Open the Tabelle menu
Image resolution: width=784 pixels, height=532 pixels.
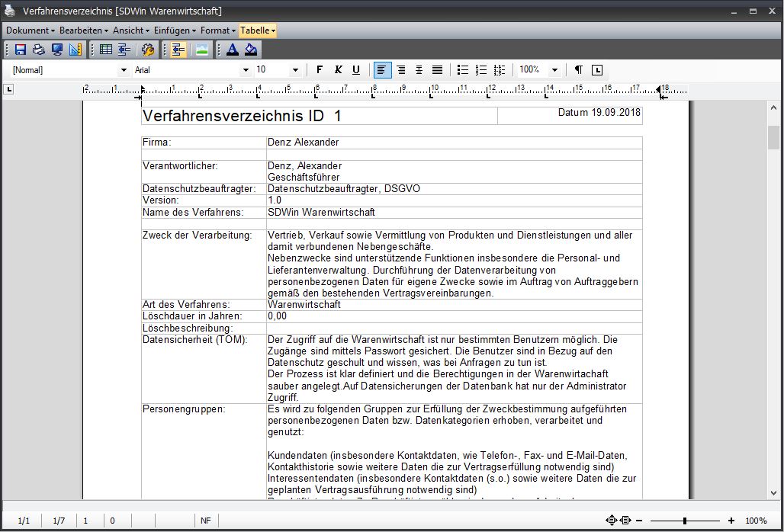[258, 30]
